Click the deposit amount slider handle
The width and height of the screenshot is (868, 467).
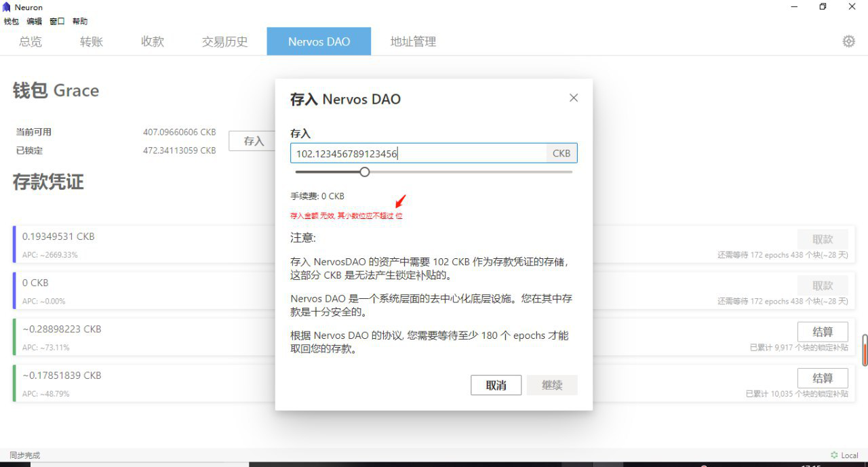tap(365, 171)
